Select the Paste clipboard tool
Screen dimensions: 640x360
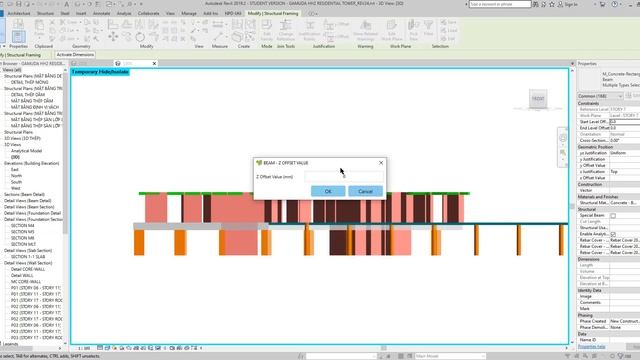pos(39,28)
